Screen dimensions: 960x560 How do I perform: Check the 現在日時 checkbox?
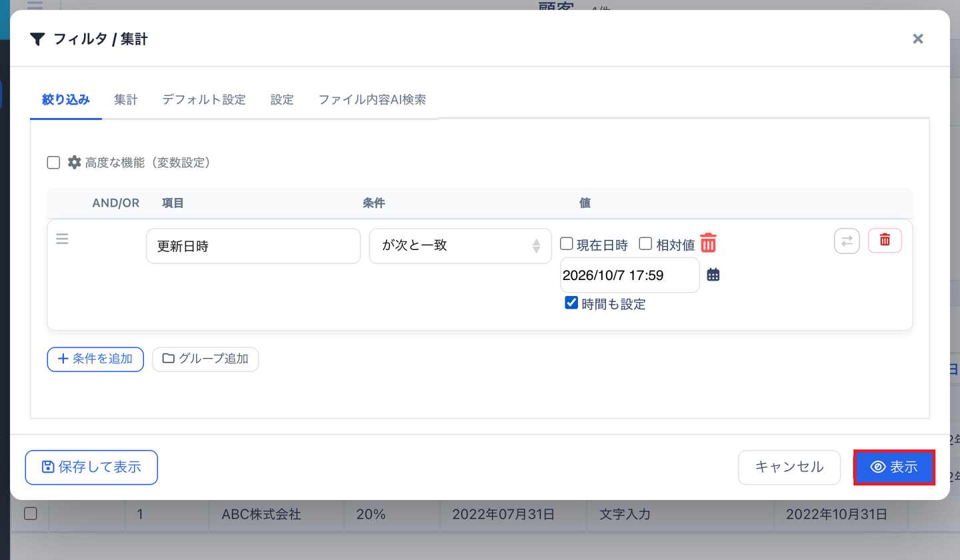(x=567, y=243)
